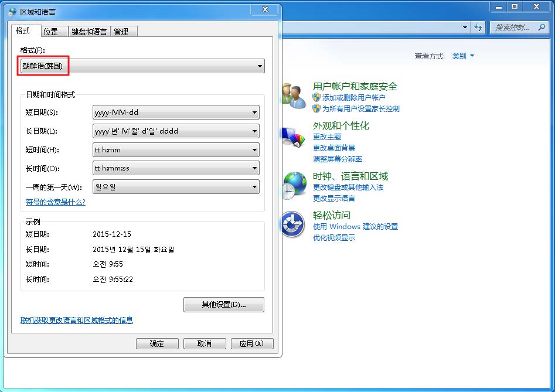The width and height of the screenshot is (555, 392).
Task: Maximize the Control Panel window
Action: pyautogui.click(x=515, y=6)
